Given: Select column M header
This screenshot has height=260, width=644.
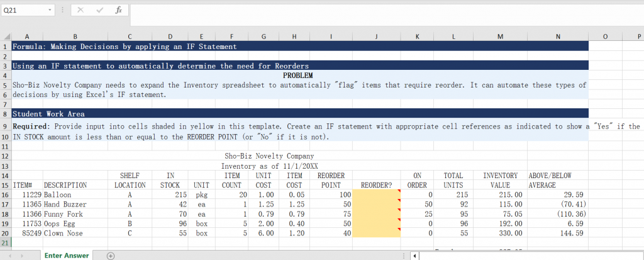Looking at the screenshot, I should click(x=500, y=37).
